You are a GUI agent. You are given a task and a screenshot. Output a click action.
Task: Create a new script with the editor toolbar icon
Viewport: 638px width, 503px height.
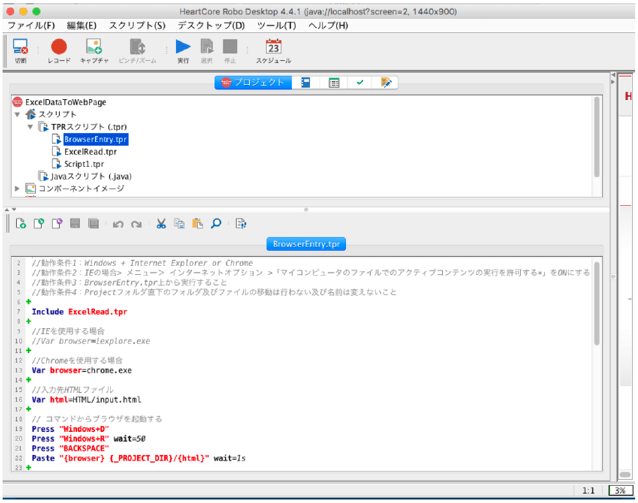tap(21, 223)
